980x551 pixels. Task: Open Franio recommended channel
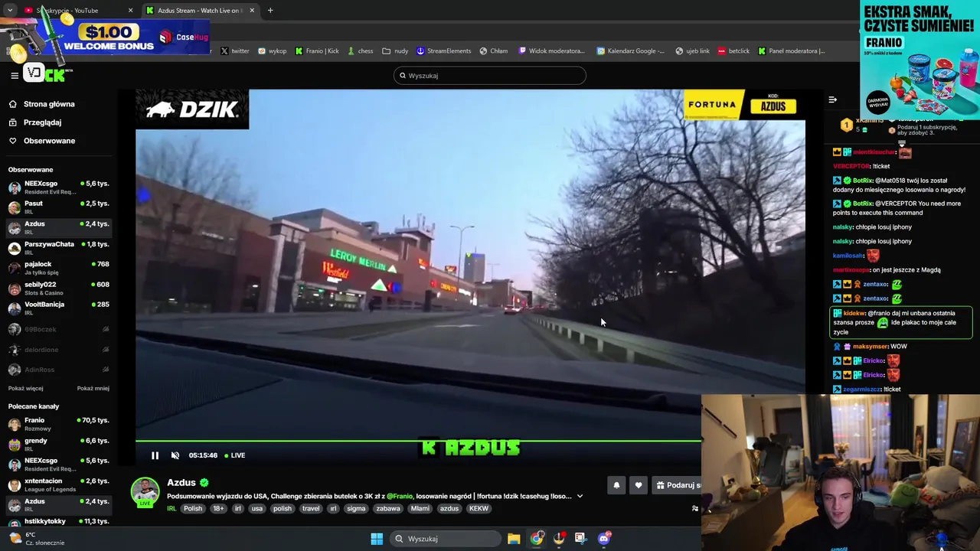click(59, 424)
